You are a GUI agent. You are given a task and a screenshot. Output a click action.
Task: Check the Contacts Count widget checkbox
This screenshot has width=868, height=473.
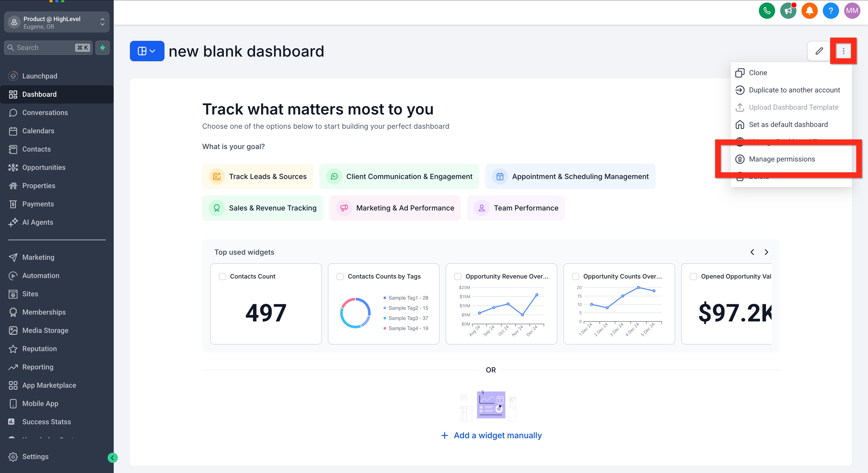coord(222,276)
